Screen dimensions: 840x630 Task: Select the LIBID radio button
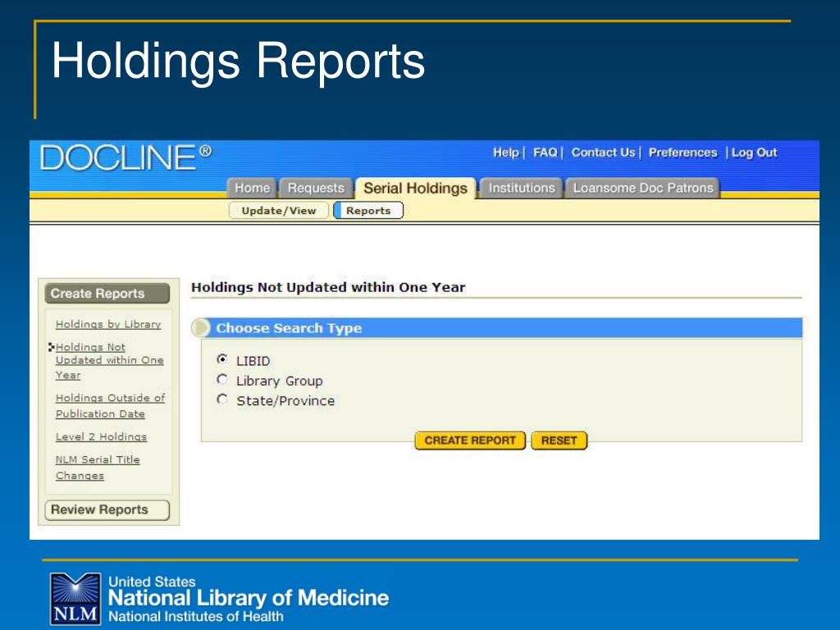pyautogui.click(x=221, y=359)
